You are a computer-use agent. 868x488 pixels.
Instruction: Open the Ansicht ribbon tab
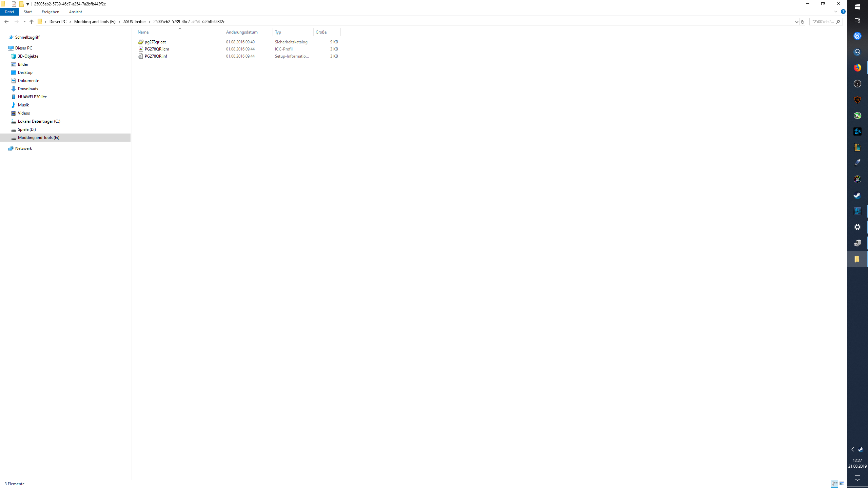[x=75, y=12]
